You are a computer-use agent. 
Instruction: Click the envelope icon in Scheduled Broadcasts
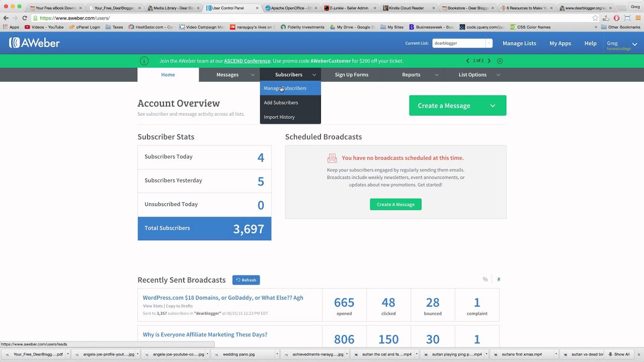pos(332,158)
